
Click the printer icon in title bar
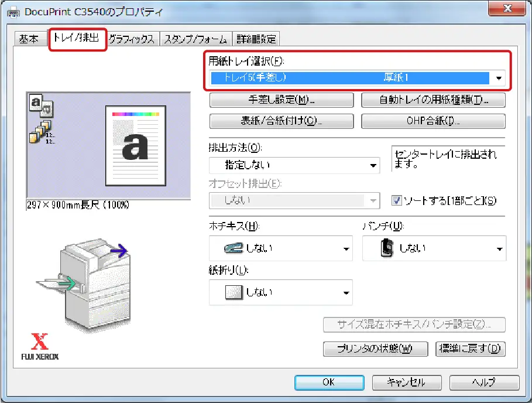click(13, 13)
